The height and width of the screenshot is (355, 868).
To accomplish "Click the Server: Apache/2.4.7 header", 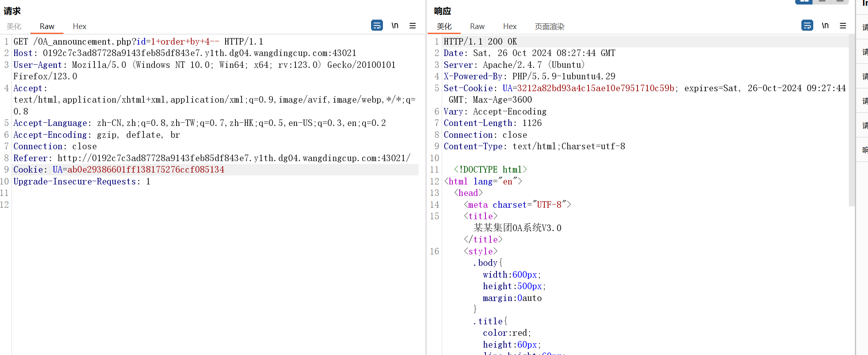I will tap(514, 65).
